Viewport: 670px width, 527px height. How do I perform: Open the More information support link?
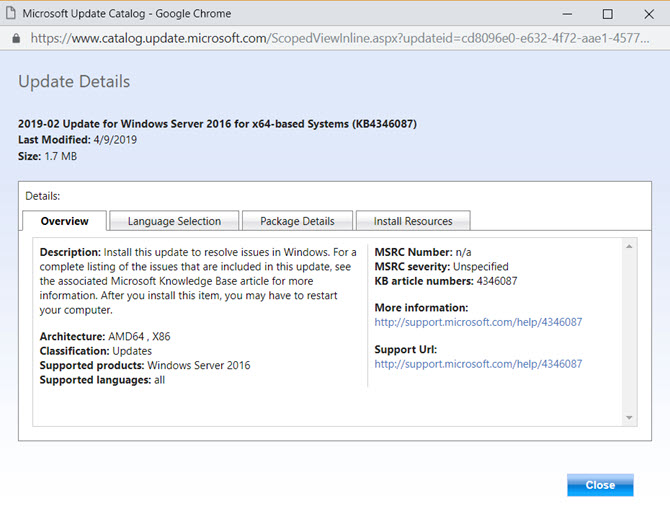coord(478,322)
